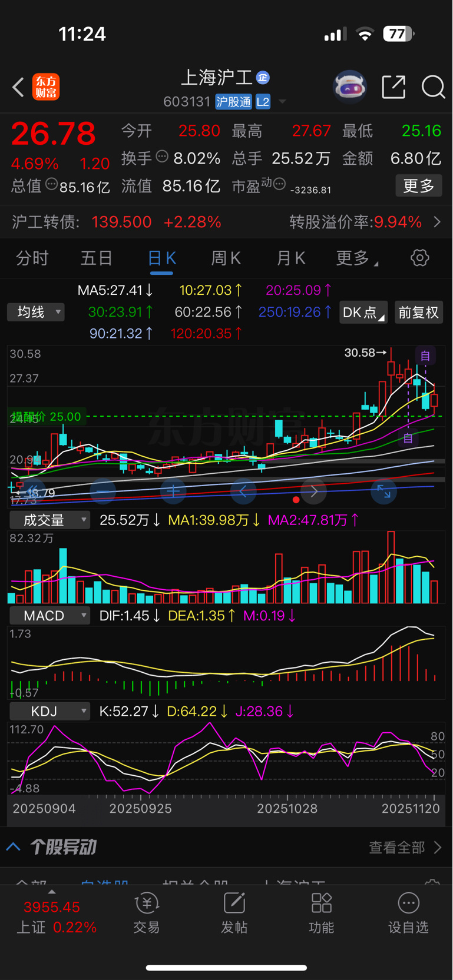Tap the MA5:27.41 value
This screenshot has width=453, height=980.
point(115,290)
